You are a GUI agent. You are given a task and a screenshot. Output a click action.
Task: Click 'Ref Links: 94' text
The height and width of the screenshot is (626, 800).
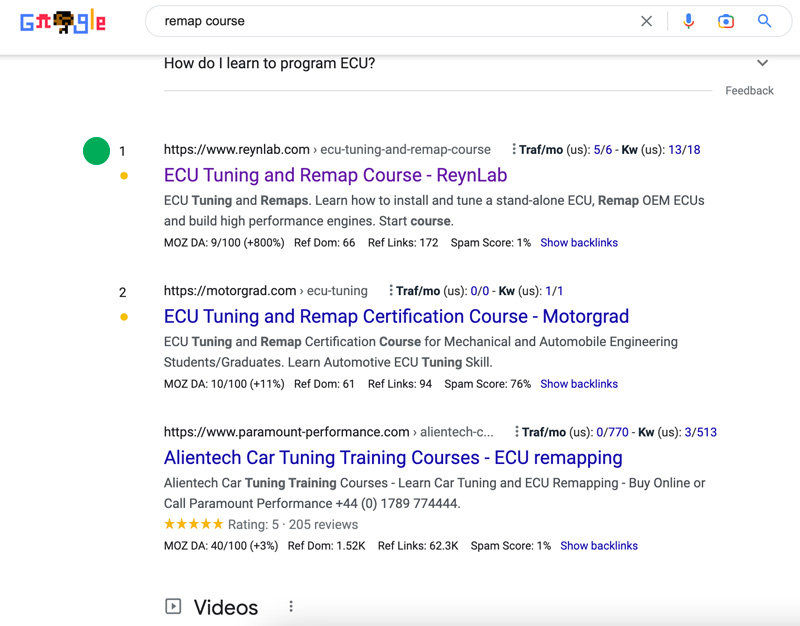[400, 384]
